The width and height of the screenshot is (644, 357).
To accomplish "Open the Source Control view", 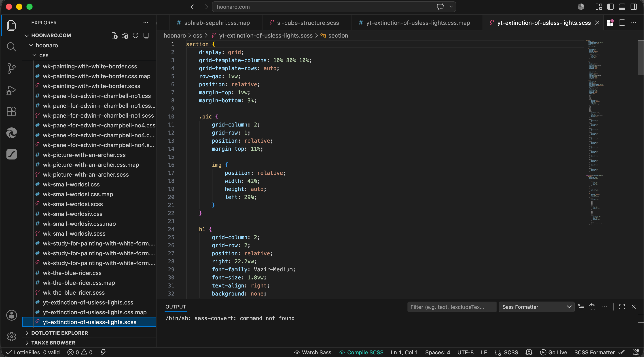I will pyautogui.click(x=11, y=68).
